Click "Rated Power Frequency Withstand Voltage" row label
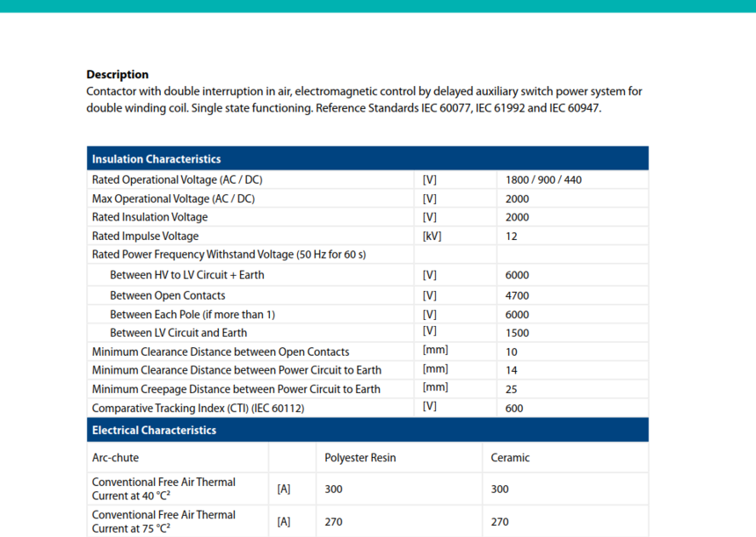This screenshot has height=537, width=756. (x=229, y=255)
